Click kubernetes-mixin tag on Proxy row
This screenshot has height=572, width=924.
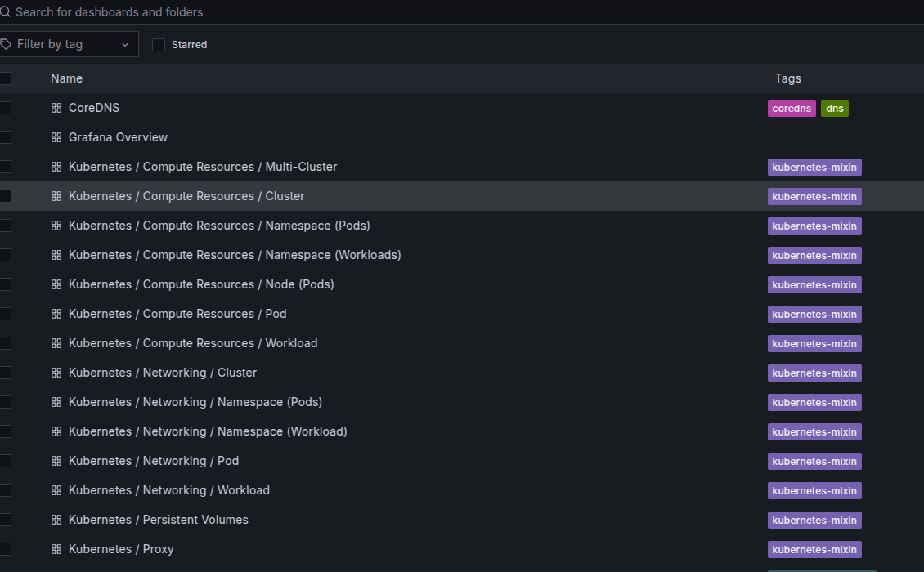(x=814, y=550)
